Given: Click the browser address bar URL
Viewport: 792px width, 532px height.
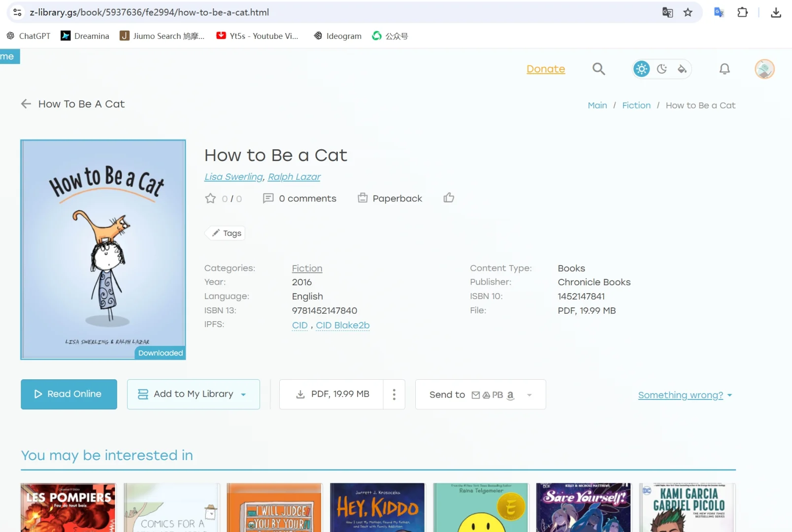Looking at the screenshot, I should tap(149, 12).
